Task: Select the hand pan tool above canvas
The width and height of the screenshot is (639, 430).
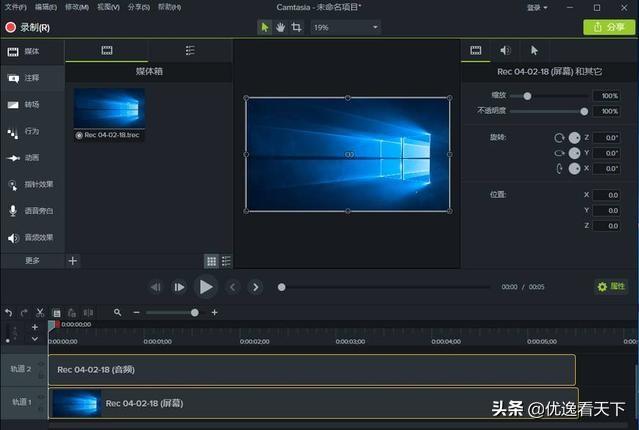Action: [x=280, y=27]
